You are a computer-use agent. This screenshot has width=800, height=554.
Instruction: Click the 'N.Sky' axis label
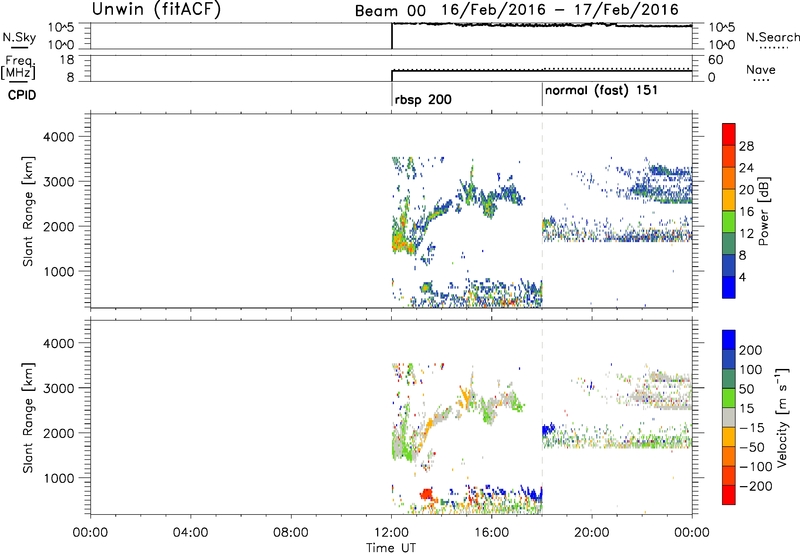[19, 37]
